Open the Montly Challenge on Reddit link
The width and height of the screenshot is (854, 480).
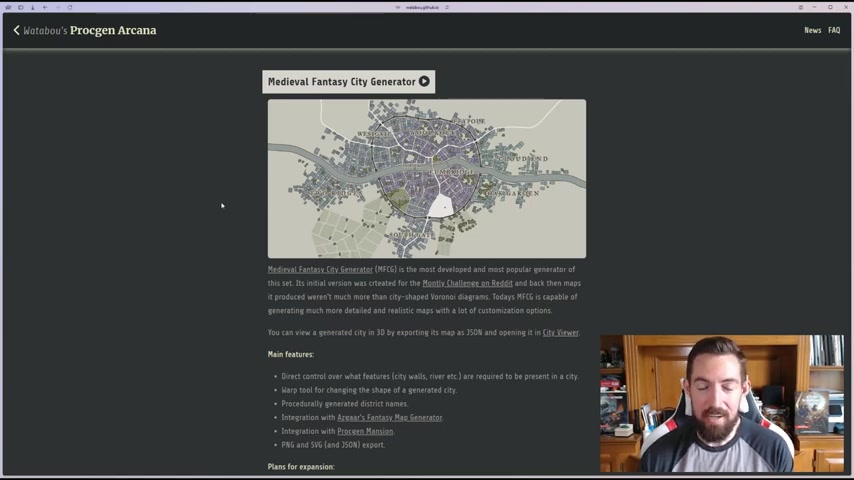point(467,283)
